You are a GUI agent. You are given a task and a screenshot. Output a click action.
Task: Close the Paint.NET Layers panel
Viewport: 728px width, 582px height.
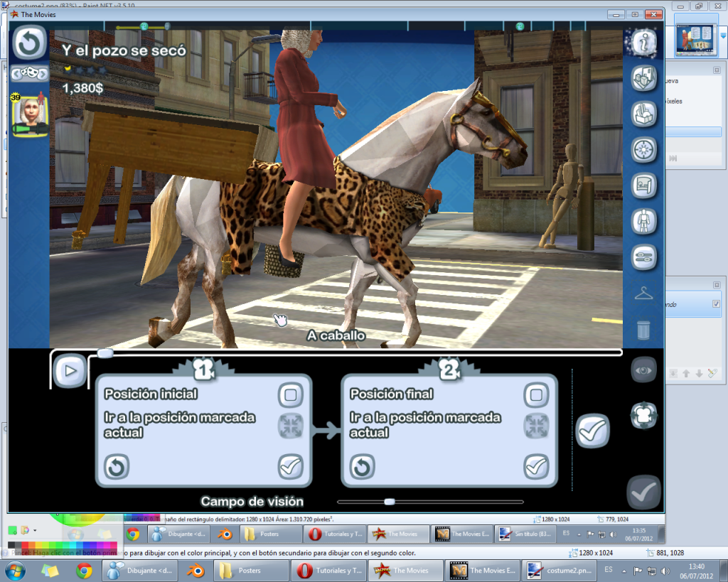tap(717, 284)
